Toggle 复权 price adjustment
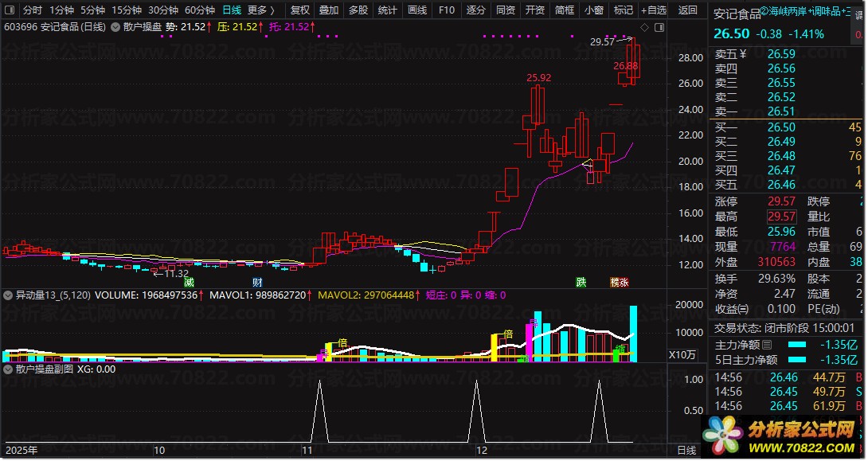The width and height of the screenshot is (868, 461). [300, 10]
